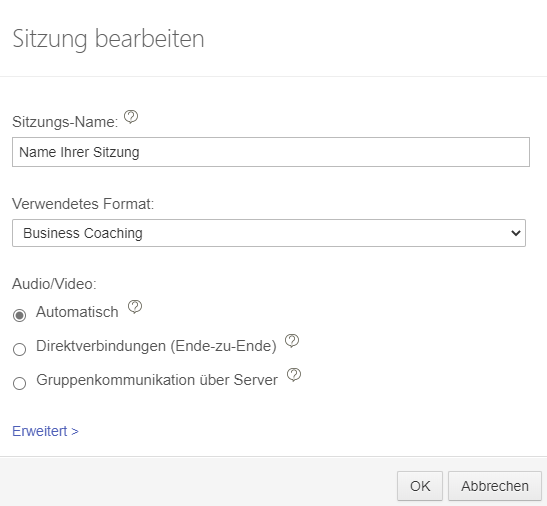Click the Sitzung bearbeiten dialog title
547x506 pixels.
108,39
